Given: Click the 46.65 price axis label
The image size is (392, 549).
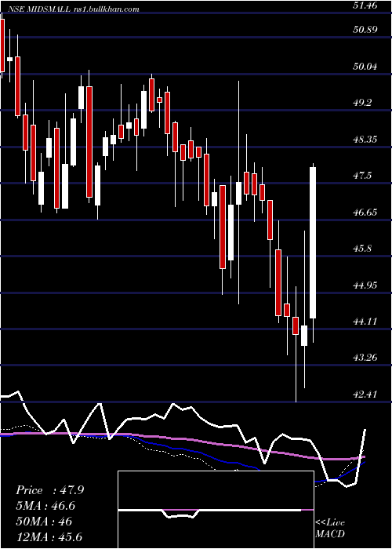Looking at the screenshot, I should 365,213.
